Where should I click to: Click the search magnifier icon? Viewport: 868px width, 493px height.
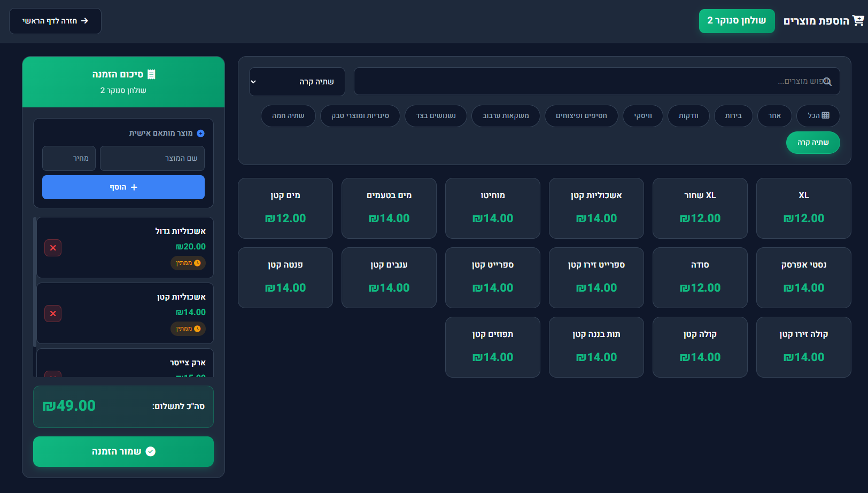click(827, 82)
